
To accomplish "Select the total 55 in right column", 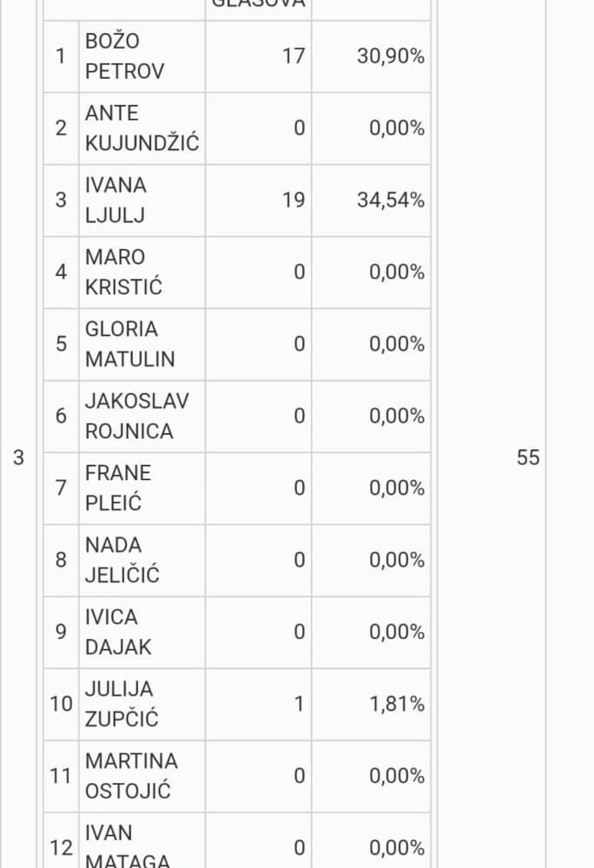I will (x=528, y=457).
